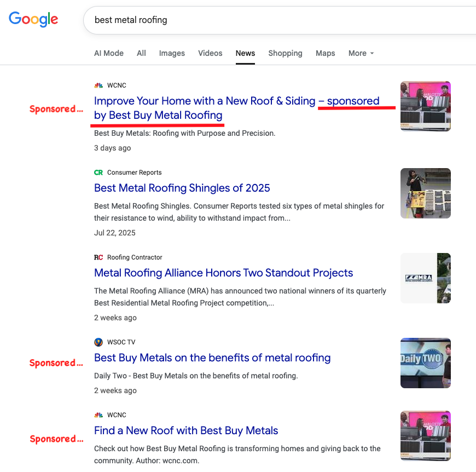Click the WSOC TV site icon
476x472 pixels.
pos(98,342)
